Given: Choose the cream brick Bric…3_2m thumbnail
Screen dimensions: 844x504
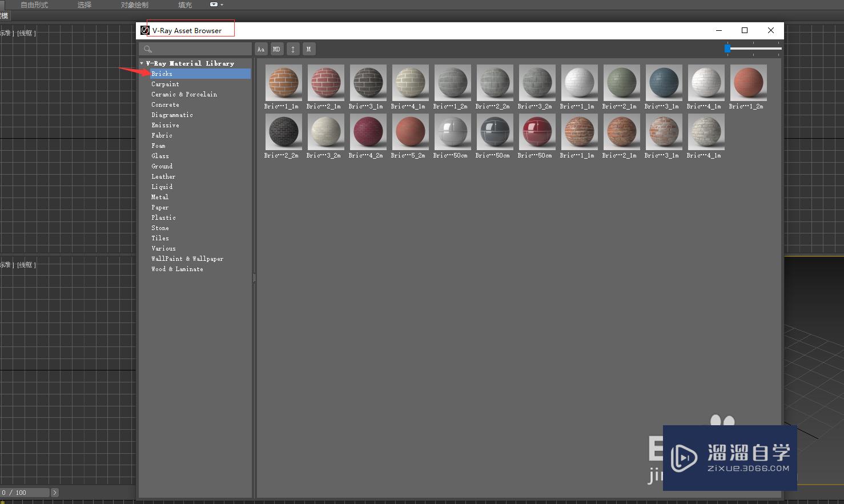Looking at the screenshot, I should point(326,132).
